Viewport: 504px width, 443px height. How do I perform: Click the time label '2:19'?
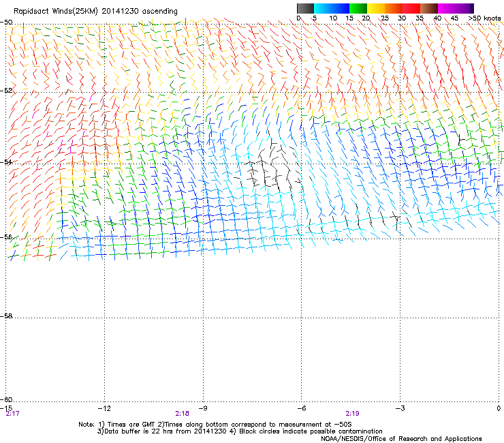click(352, 414)
